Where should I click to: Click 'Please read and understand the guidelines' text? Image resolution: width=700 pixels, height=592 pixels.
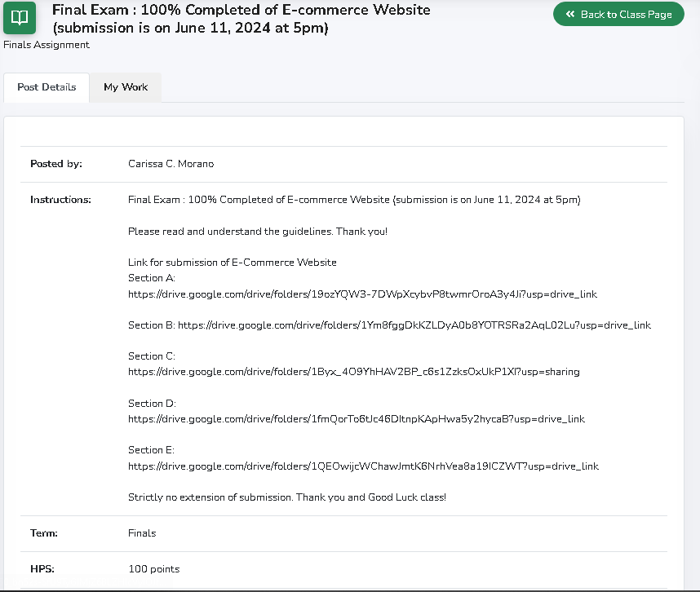point(257,232)
